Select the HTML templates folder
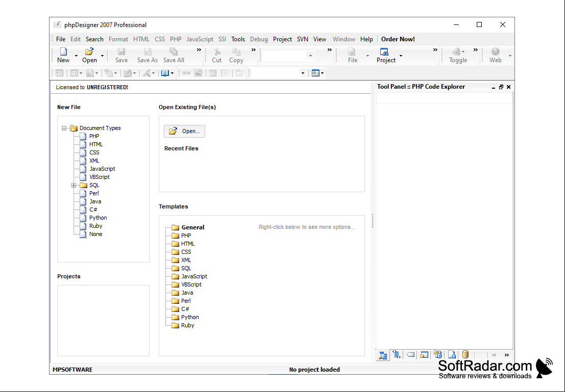The height and width of the screenshot is (392, 565). 188,244
